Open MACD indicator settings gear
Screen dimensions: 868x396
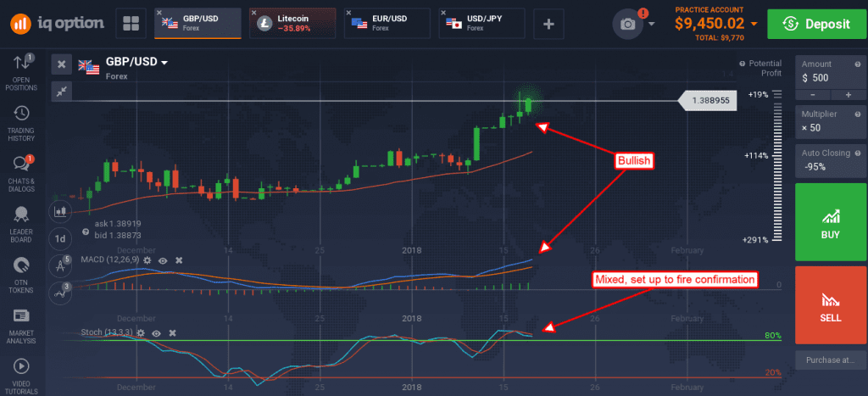[x=147, y=259]
